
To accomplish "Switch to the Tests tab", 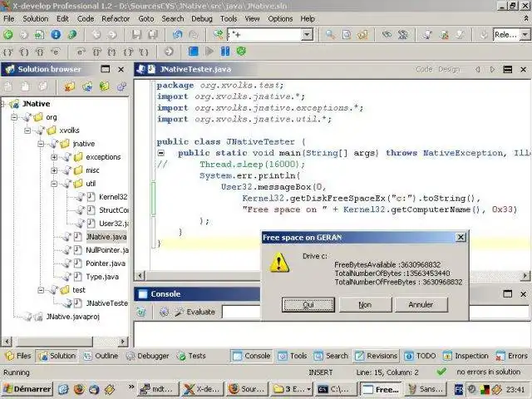I will point(192,356).
